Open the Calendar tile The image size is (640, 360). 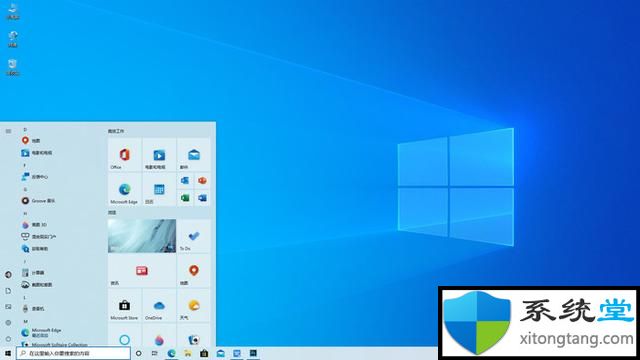click(x=159, y=189)
